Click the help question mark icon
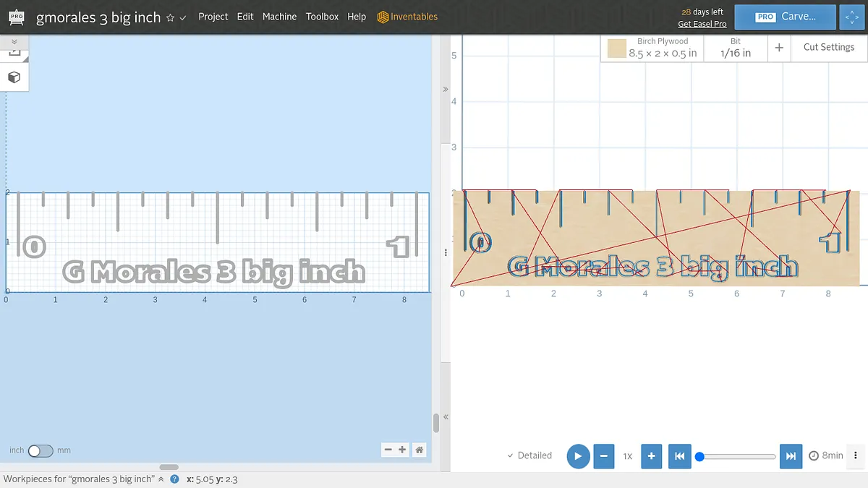This screenshot has width=868, height=488. click(174, 479)
